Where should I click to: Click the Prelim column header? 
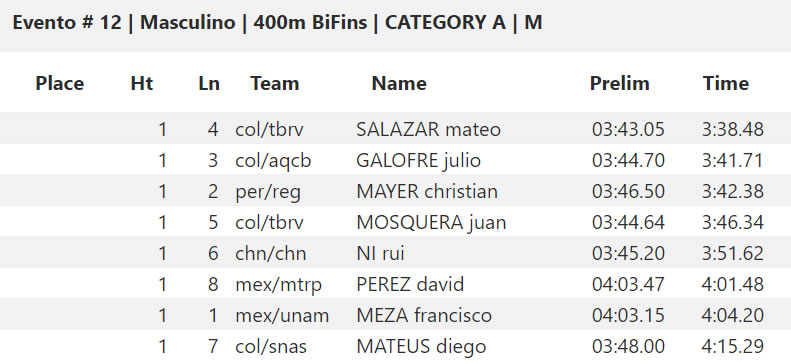[619, 83]
